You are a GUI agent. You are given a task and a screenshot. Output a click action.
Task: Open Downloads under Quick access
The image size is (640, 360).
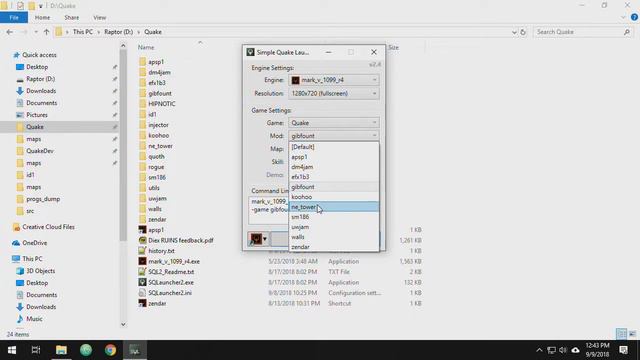click(x=41, y=91)
